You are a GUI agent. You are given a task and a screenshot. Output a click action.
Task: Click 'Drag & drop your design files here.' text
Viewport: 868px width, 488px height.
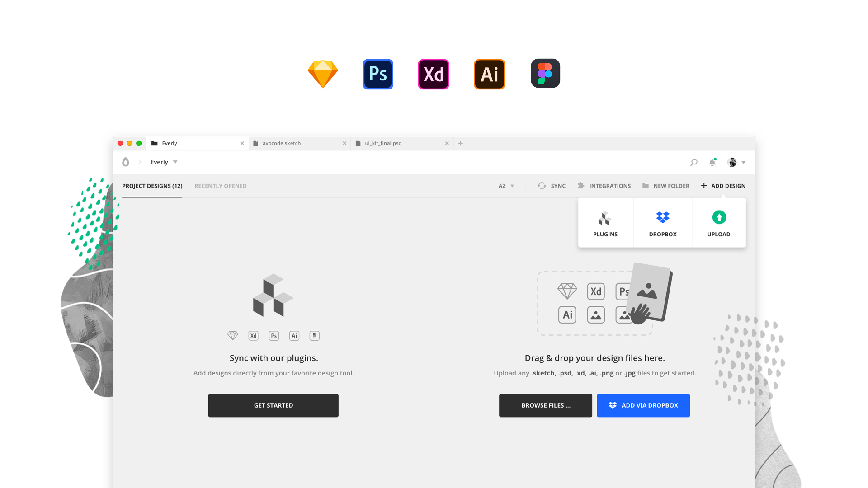point(595,358)
